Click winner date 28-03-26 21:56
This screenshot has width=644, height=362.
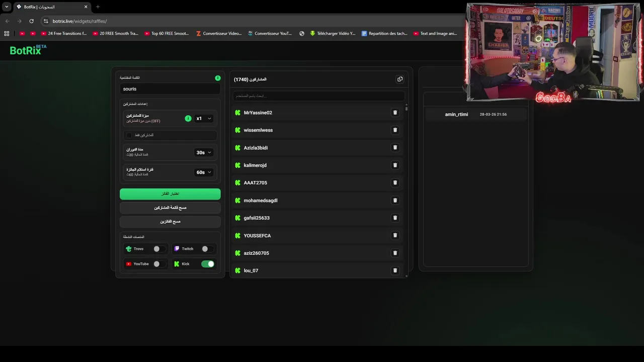[493, 114]
